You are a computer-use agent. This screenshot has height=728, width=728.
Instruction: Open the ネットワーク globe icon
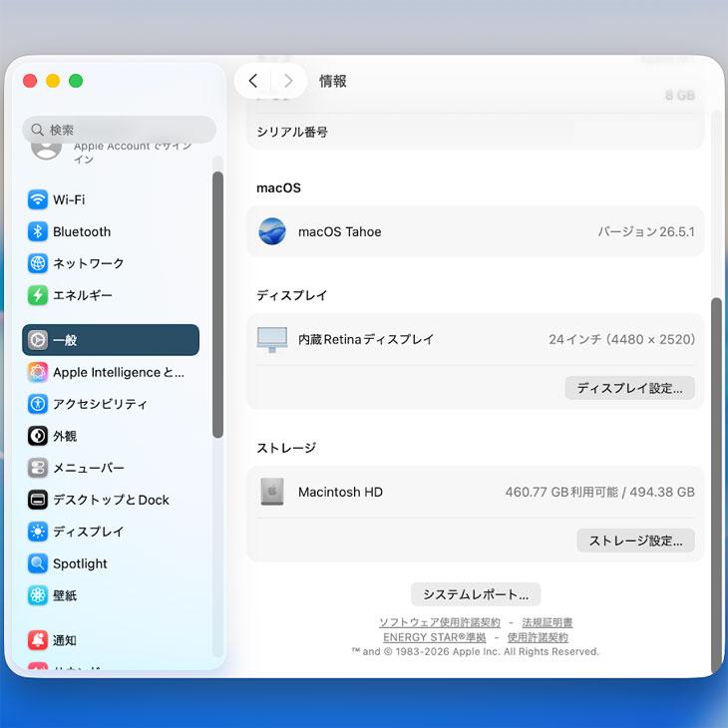(x=38, y=263)
